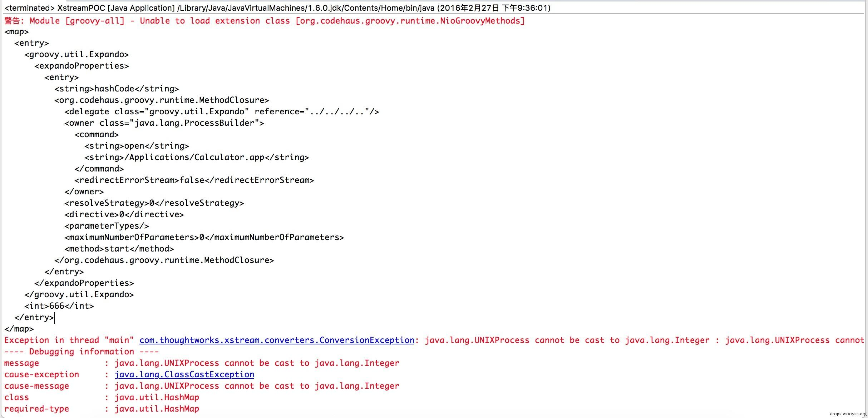Open the ConversionException stack trace link
Image resolution: width=868 pixels, height=418 pixels.
click(x=276, y=340)
